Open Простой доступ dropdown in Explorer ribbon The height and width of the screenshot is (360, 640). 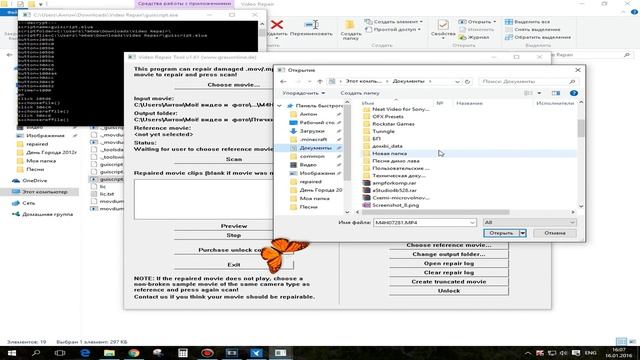[393, 29]
